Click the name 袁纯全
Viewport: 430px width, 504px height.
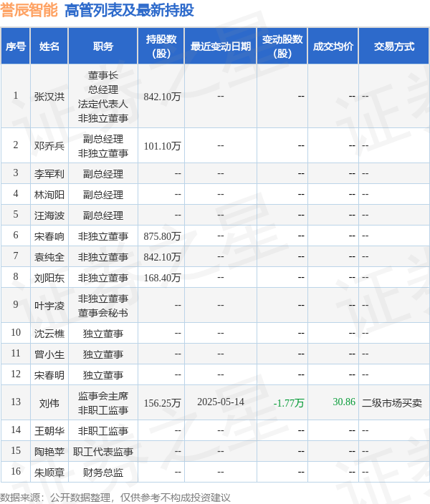[49, 257]
